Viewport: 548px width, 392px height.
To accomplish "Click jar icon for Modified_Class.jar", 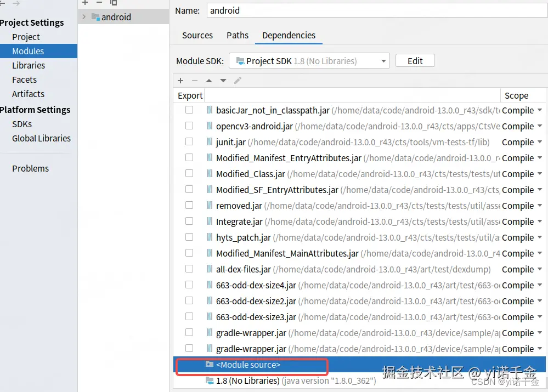I will tap(210, 174).
